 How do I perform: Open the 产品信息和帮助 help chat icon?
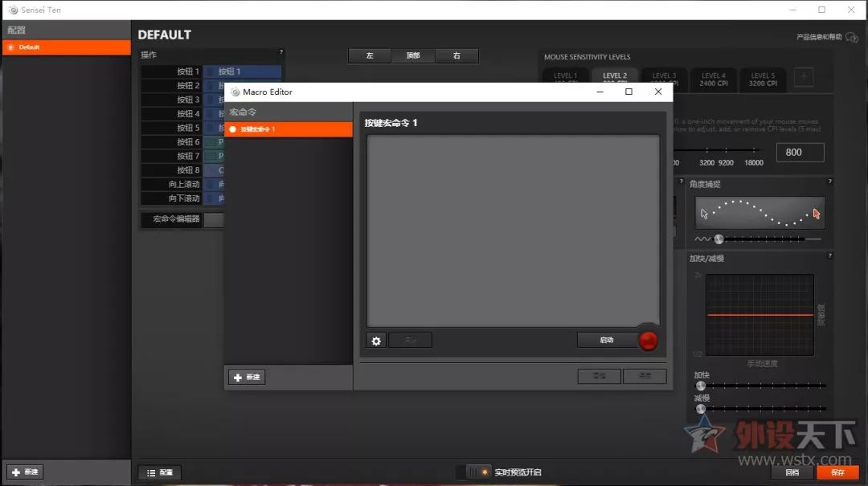852,38
